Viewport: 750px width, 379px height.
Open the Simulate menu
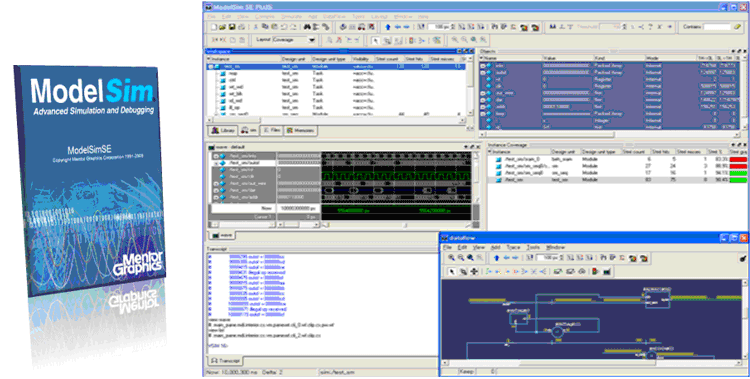coord(291,16)
